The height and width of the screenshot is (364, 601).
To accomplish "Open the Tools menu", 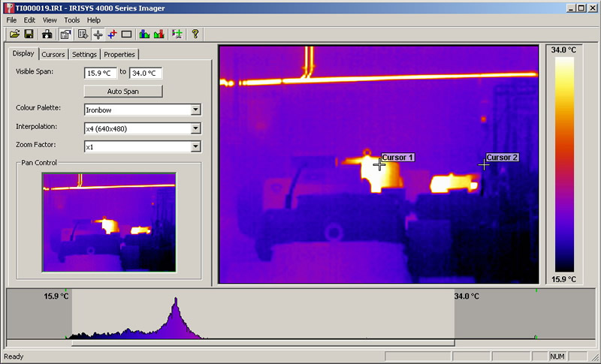I will click(72, 20).
